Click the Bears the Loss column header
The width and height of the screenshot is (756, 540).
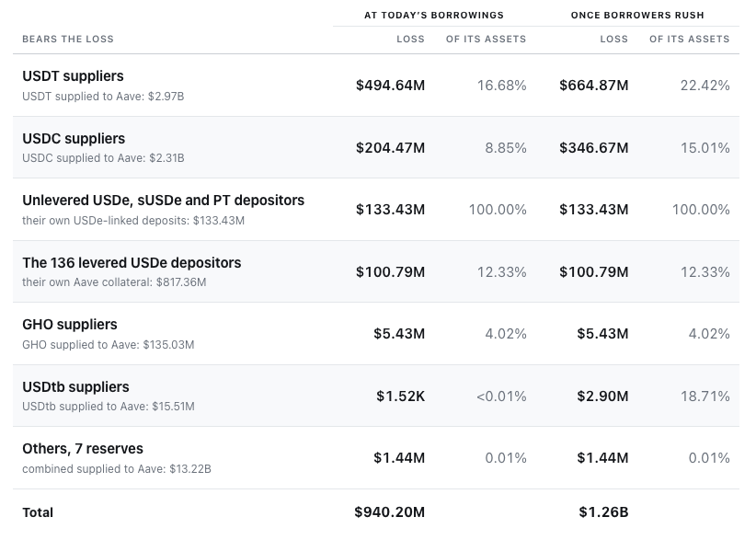[x=68, y=39]
